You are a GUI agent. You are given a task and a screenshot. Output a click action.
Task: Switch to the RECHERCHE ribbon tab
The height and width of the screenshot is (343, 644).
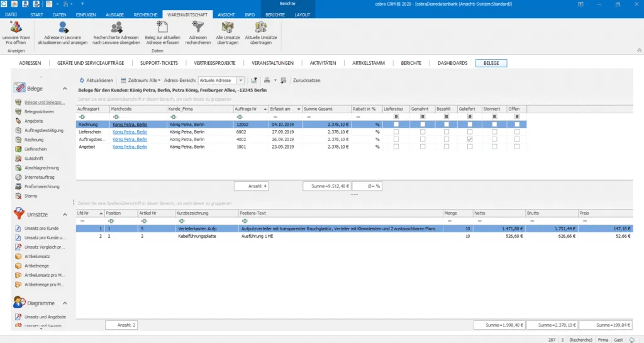145,14
